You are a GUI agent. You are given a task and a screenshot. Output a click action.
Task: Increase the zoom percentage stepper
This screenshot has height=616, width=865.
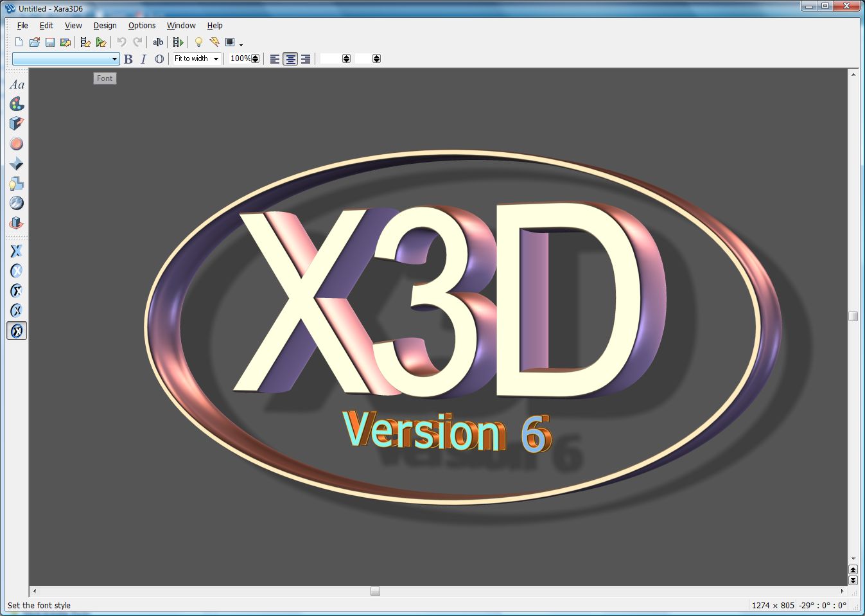[255, 56]
